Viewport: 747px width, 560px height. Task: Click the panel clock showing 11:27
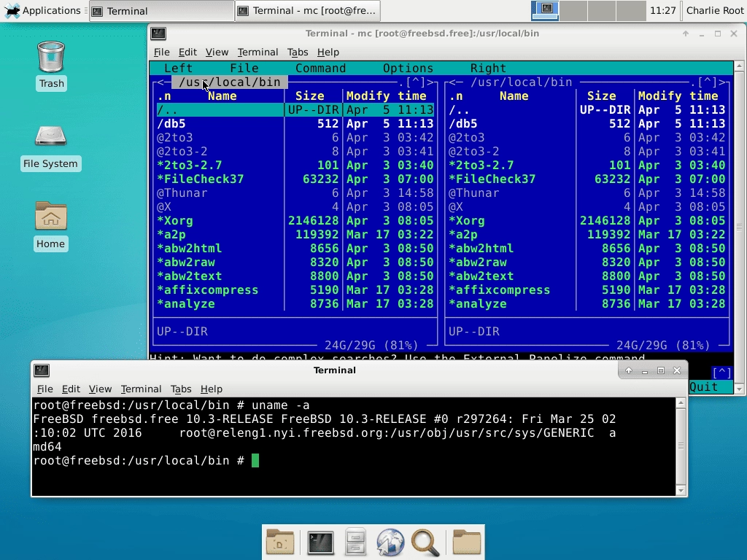click(662, 10)
